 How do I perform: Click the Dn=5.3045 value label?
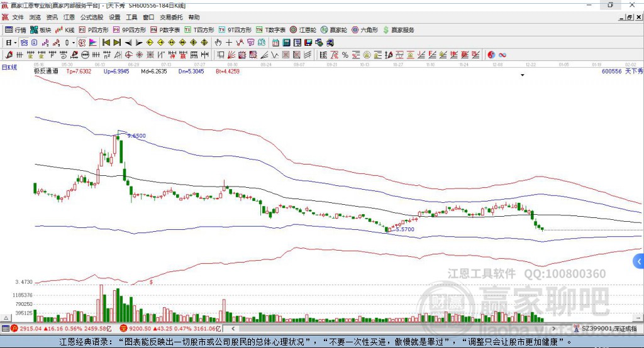click(x=191, y=72)
